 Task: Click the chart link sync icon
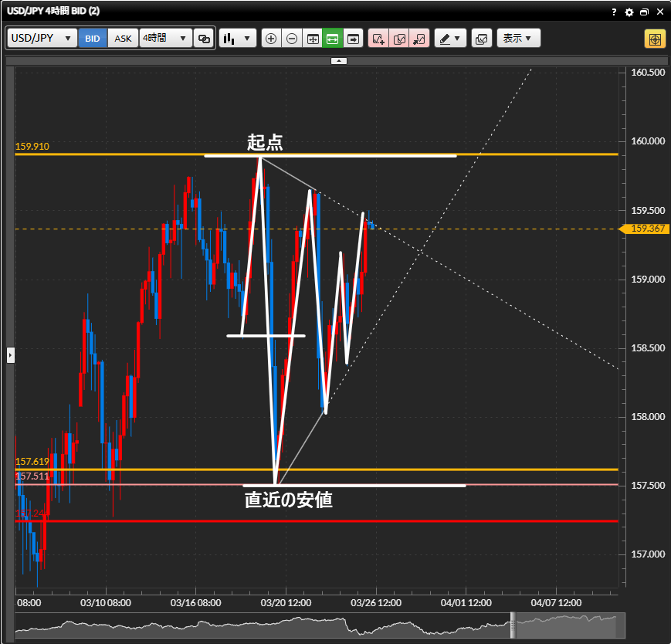204,38
